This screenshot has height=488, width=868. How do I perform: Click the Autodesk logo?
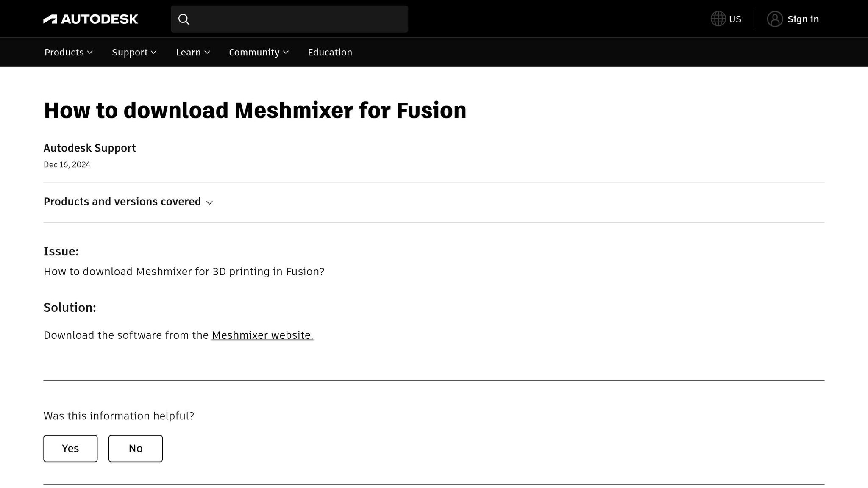pyautogui.click(x=91, y=19)
